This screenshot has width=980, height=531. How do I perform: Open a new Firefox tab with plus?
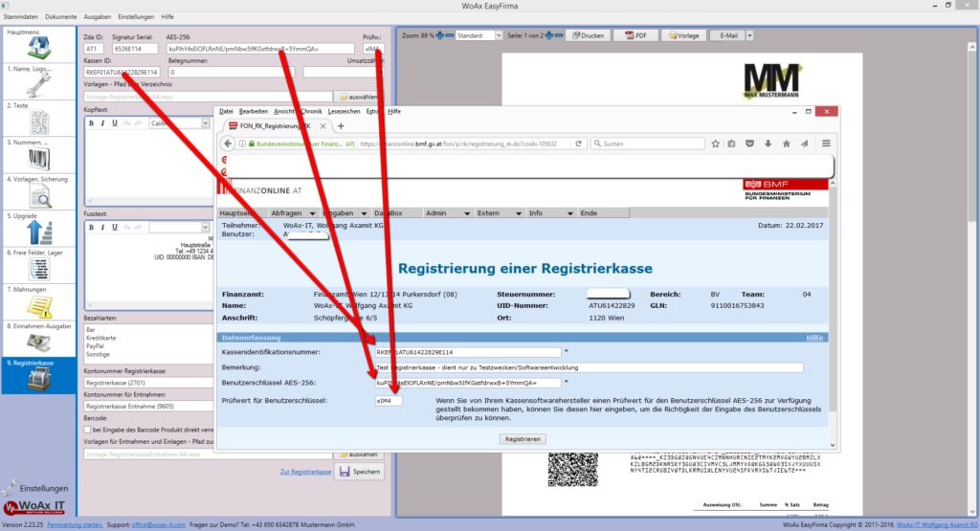click(341, 126)
